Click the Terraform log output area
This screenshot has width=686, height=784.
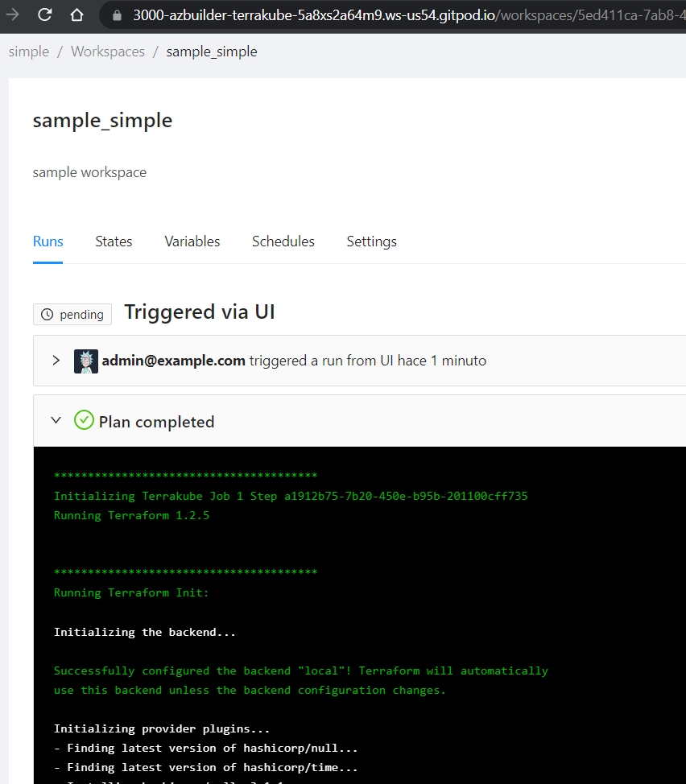click(359, 615)
